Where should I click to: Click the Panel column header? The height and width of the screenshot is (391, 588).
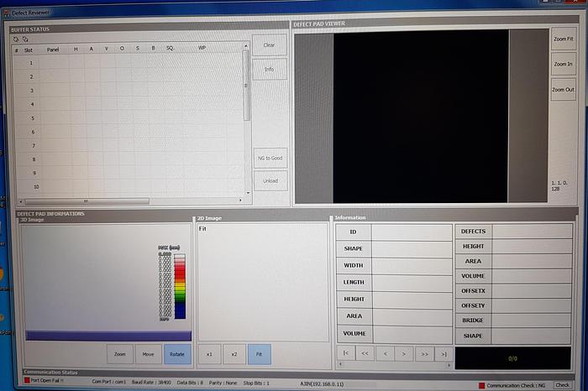coord(53,50)
